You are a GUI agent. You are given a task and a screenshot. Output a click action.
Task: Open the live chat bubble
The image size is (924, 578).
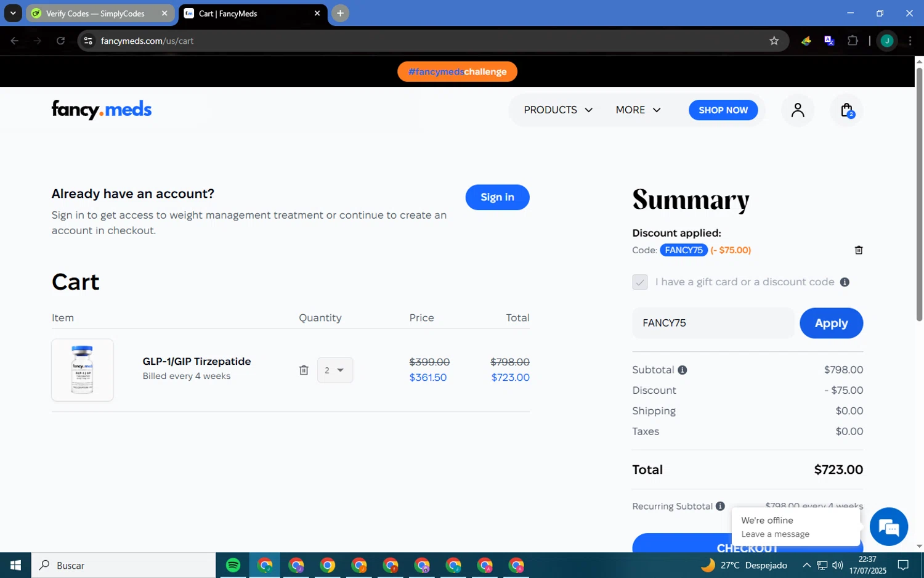[x=889, y=527]
